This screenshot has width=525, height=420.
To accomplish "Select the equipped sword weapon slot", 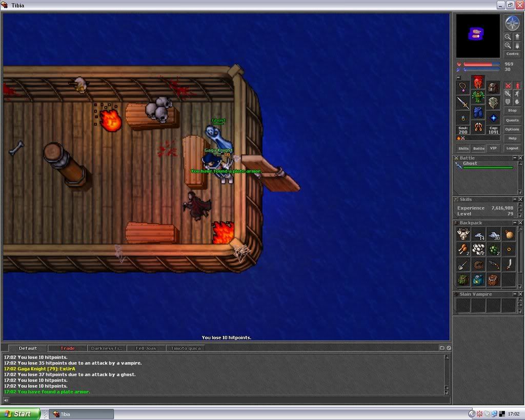I will pyautogui.click(x=463, y=103).
